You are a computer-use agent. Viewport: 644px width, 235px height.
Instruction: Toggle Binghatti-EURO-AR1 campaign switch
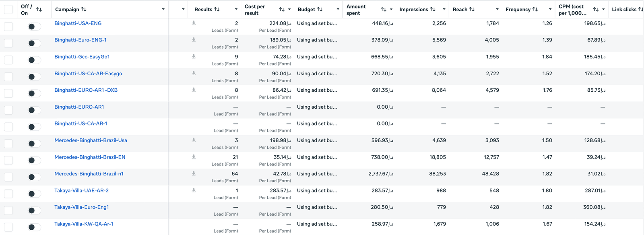(34, 110)
